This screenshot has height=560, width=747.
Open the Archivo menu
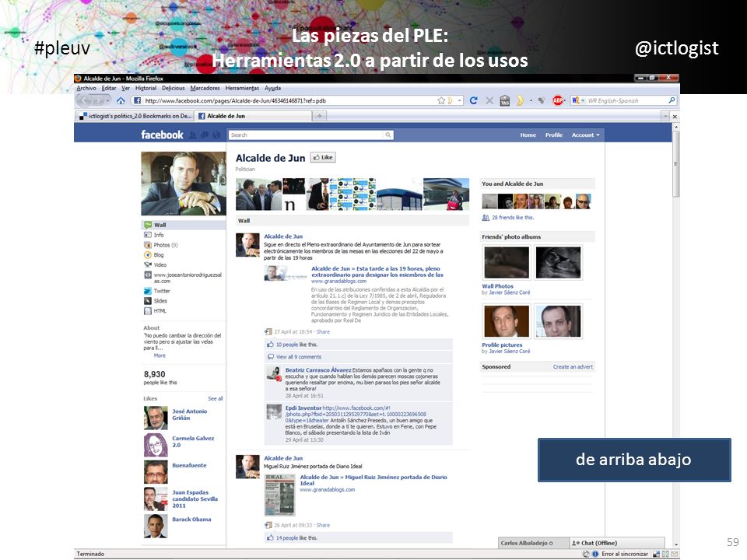pyautogui.click(x=86, y=88)
